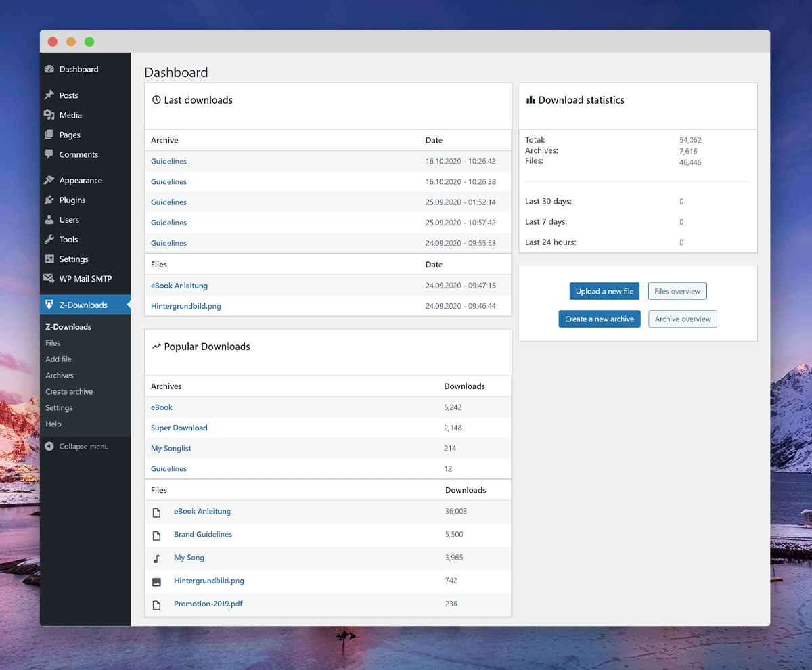Open the Super Download archive link

coord(179,428)
